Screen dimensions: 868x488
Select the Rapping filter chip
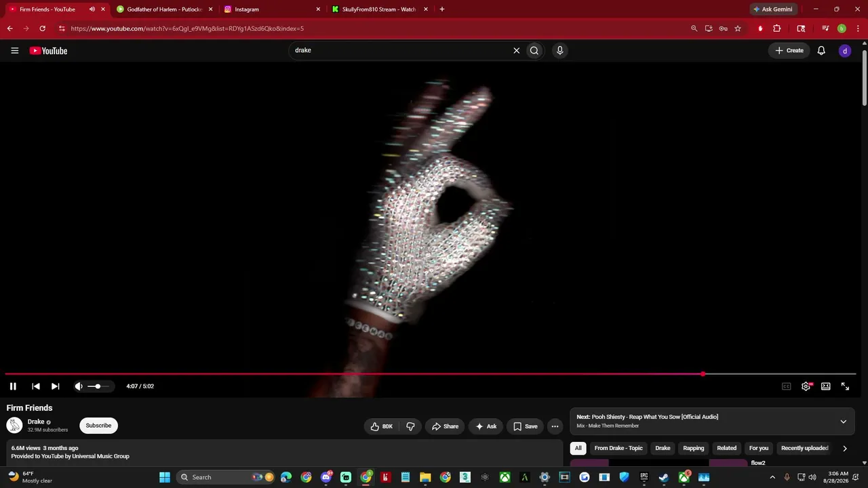(x=694, y=448)
